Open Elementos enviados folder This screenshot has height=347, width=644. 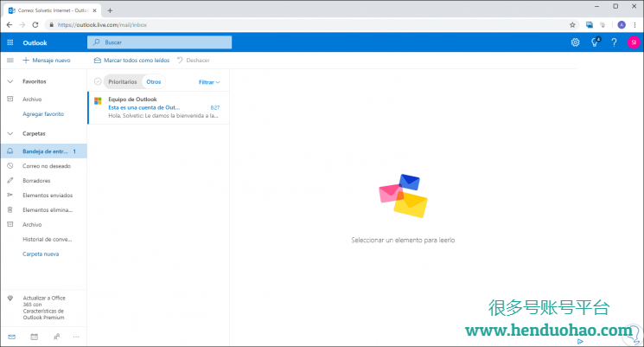(43, 196)
